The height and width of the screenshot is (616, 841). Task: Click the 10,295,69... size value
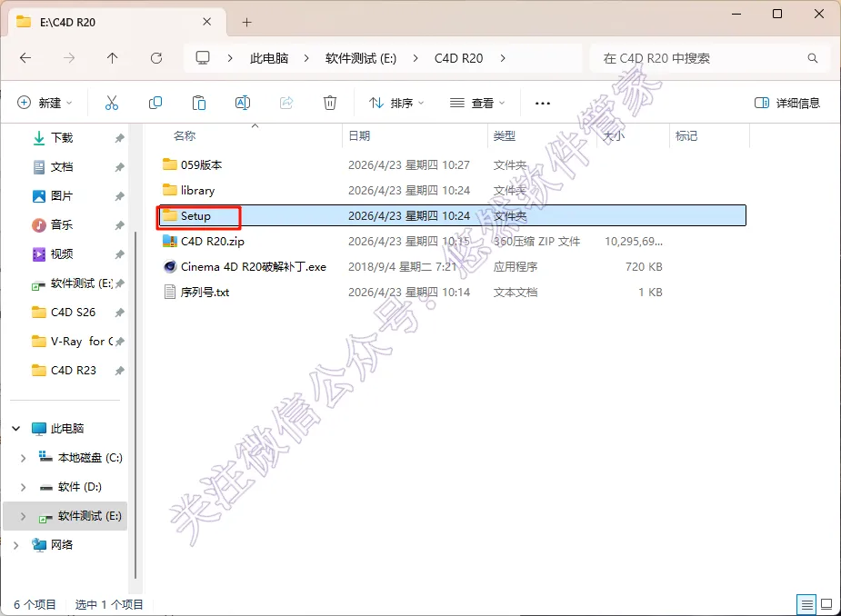tap(634, 242)
